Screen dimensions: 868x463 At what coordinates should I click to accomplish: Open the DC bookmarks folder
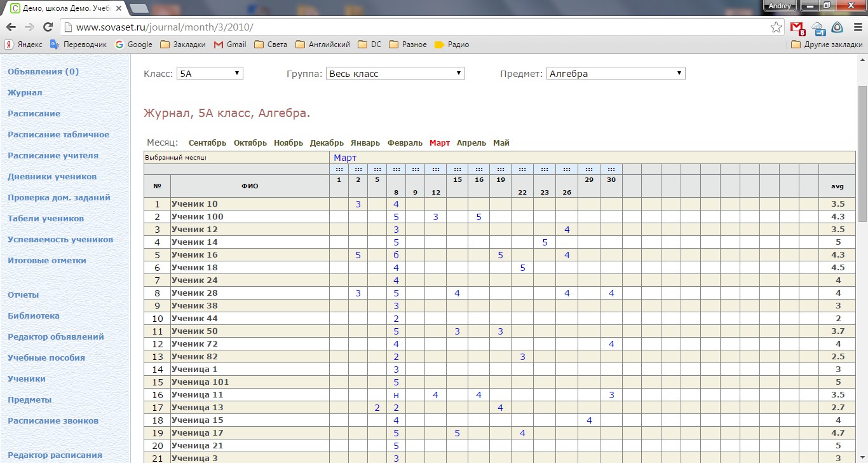(370, 45)
